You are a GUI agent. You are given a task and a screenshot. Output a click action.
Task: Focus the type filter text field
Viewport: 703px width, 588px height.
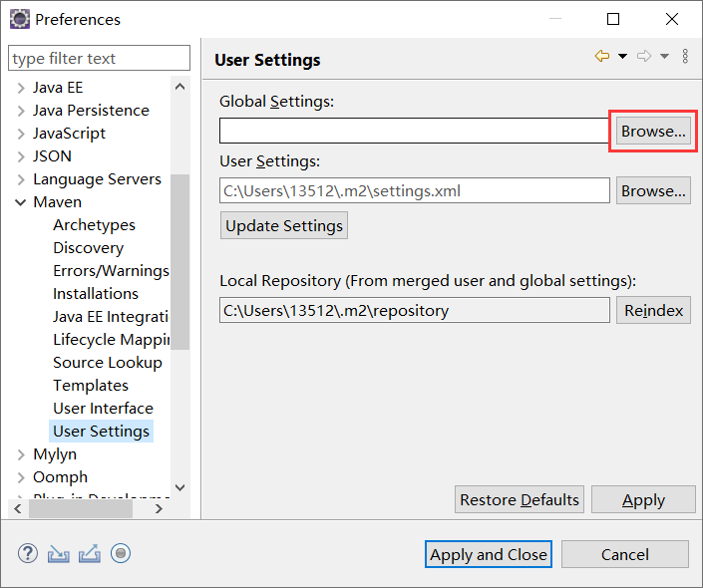[99, 58]
